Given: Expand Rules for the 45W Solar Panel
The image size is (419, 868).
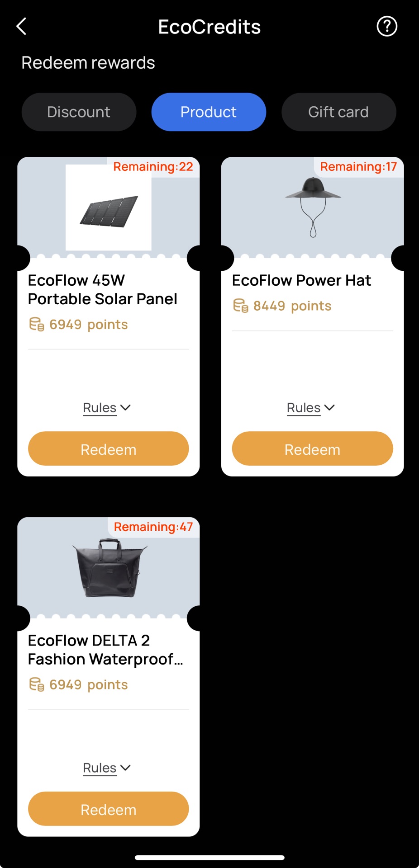Looking at the screenshot, I should pyautogui.click(x=107, y=408).
